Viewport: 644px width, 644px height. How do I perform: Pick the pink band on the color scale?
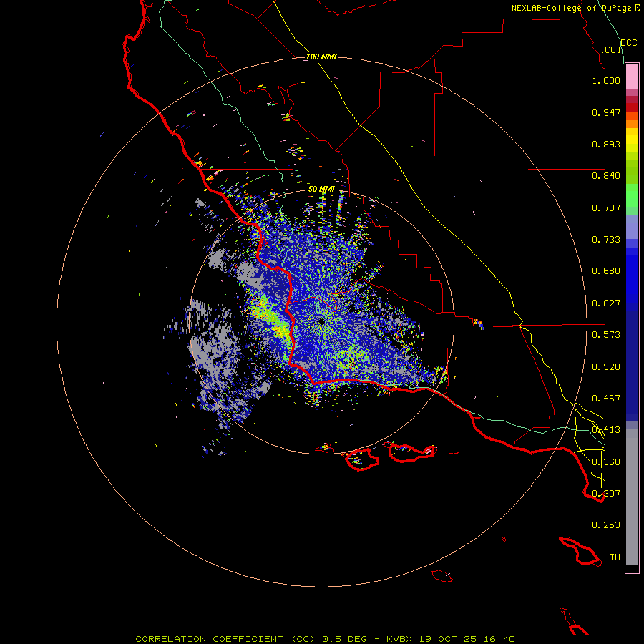click(x=632, y=77)
